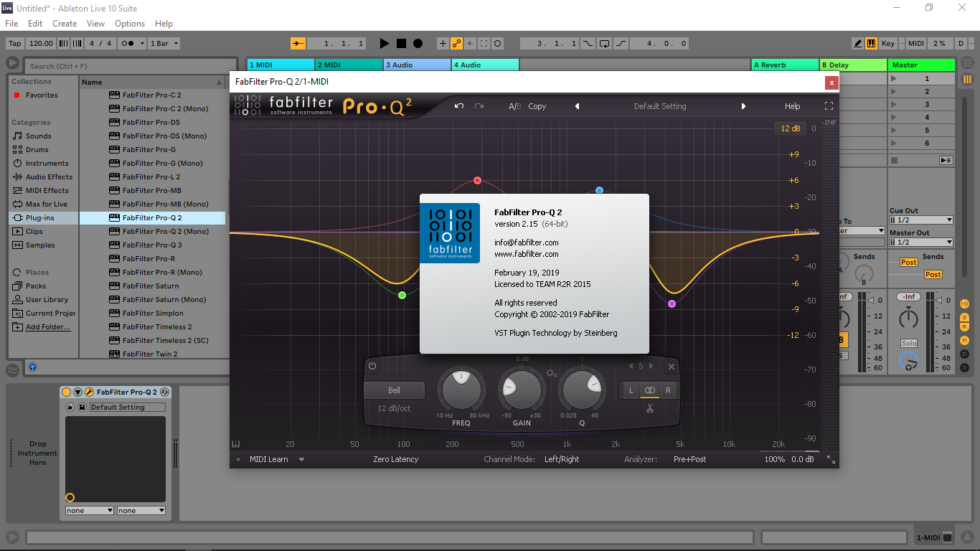Click the MIDI Arrangement Overdub plus button

[x=442, y=44]
